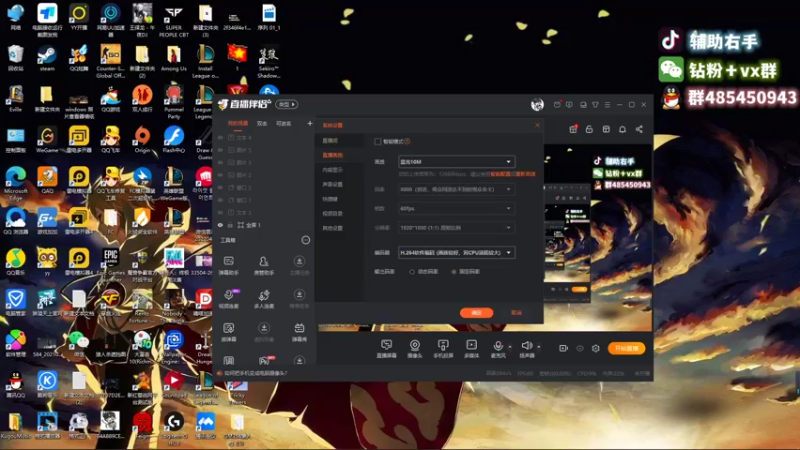Add a new scene with plus icon
This screenshot has width=800, height=450.
[x=310, y=123]
